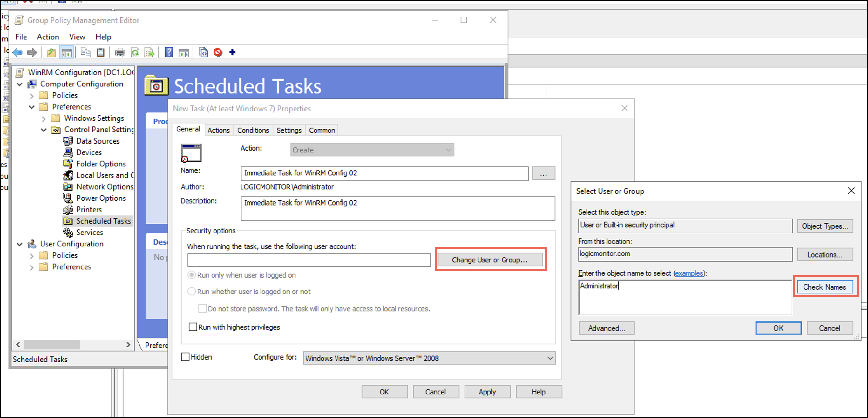Image resolution: width=868 pixels, height=418 pixels.
Task: Click the Copy toolbar icon
Action: point(86,52)
